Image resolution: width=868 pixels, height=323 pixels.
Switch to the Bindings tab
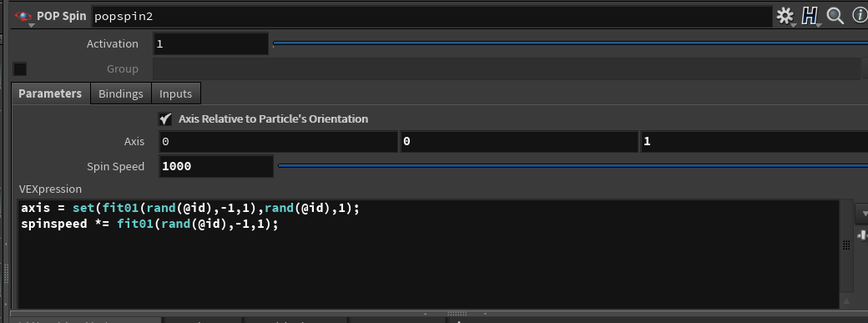click(x=121, y=93)
